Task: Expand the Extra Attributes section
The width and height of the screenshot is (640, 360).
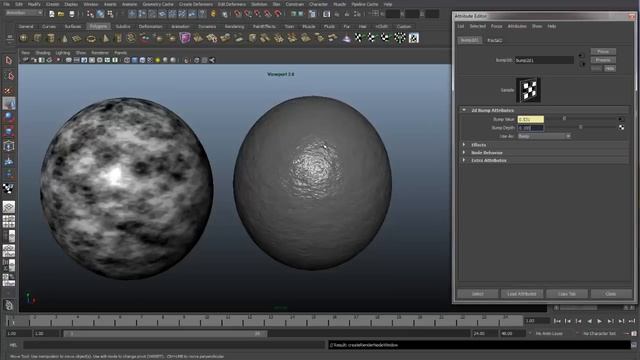Action: (464, 160)
